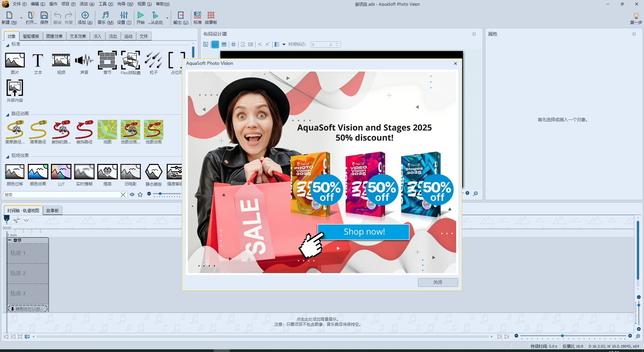Open the list options dropdown in layout designer
Viewport: 644px width, 352px height.
point(284,44)
